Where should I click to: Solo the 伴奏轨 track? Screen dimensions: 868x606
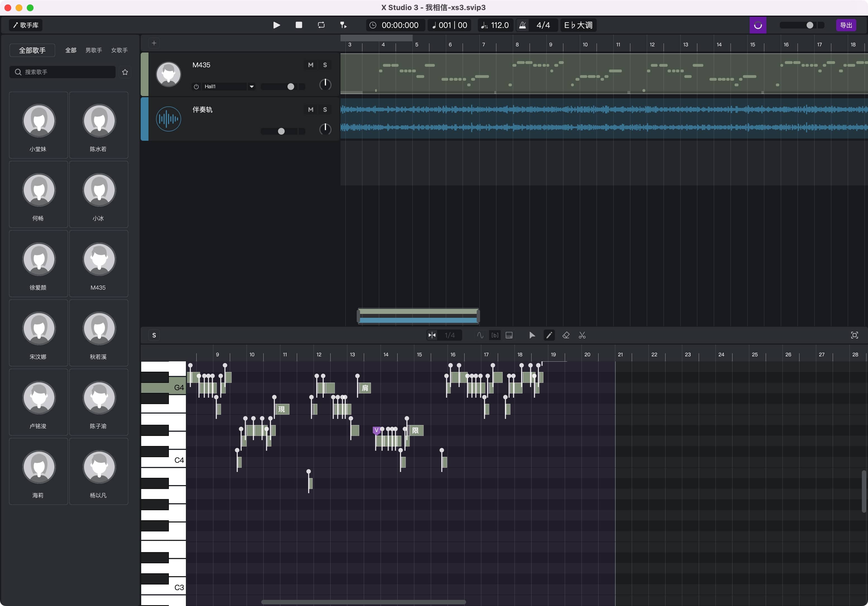pyautogui.click(x=325, y=109)
